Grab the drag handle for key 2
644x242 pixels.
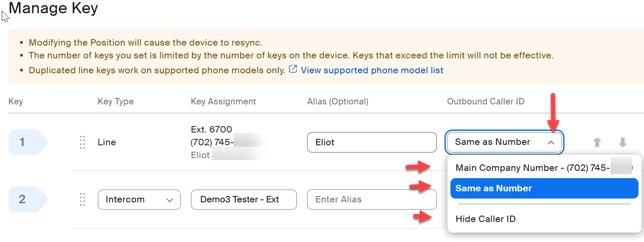point(83,199)
